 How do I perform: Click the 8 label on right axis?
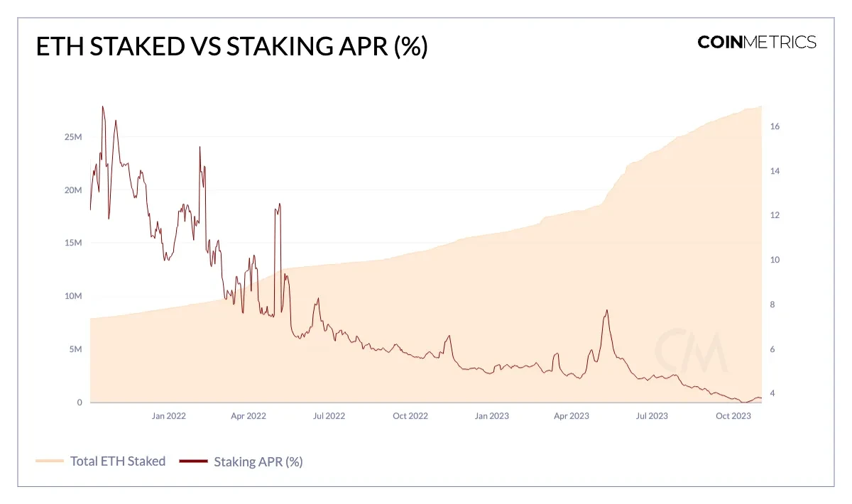pyautogui.click(x=775, y=305)
